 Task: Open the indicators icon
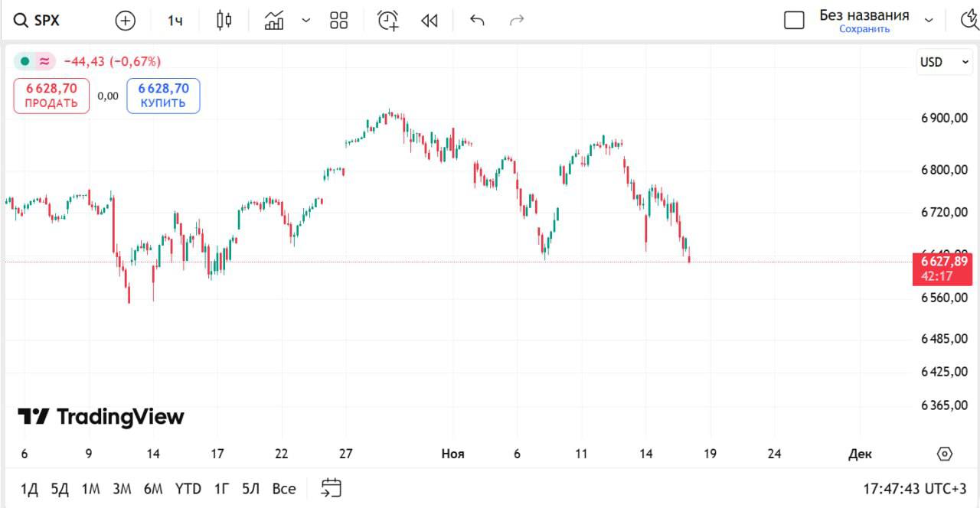274,21
